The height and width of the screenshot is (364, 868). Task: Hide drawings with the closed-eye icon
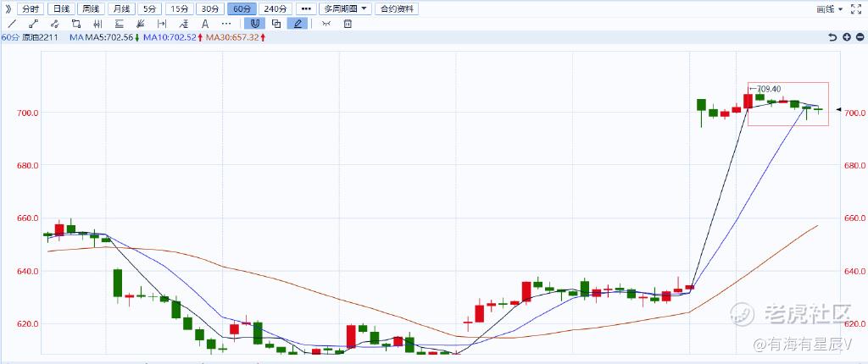tap(326, 24)
